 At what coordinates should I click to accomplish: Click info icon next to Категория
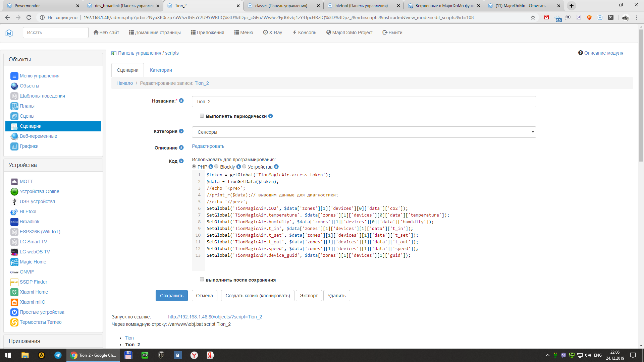coord(181,131)
